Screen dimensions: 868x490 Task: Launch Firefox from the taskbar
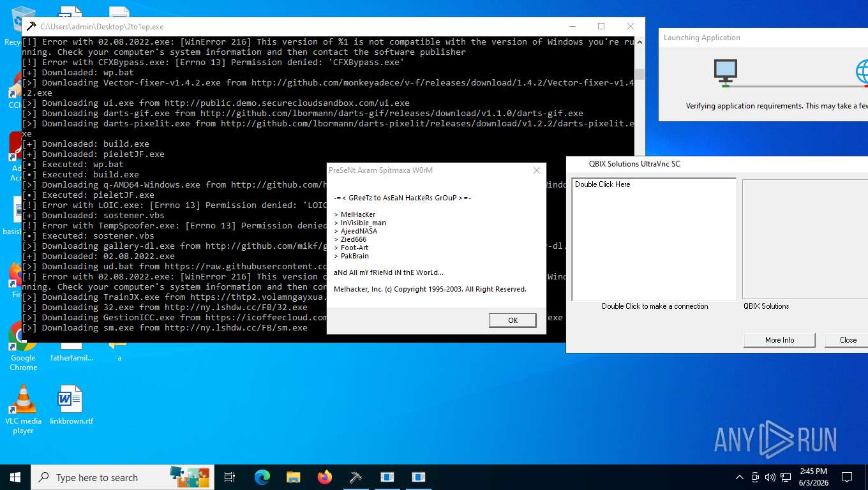pos(324,477)
